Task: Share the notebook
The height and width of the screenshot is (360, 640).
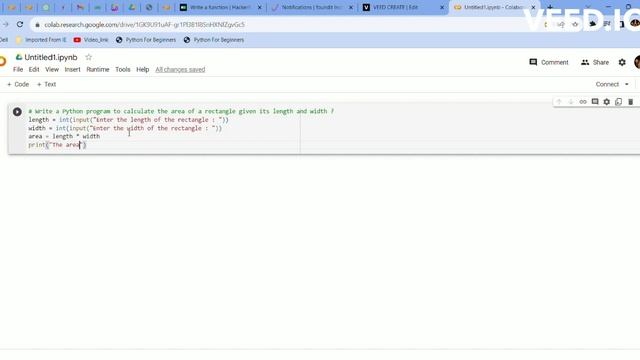Action: pyautogui.click(x=595, y=62)
